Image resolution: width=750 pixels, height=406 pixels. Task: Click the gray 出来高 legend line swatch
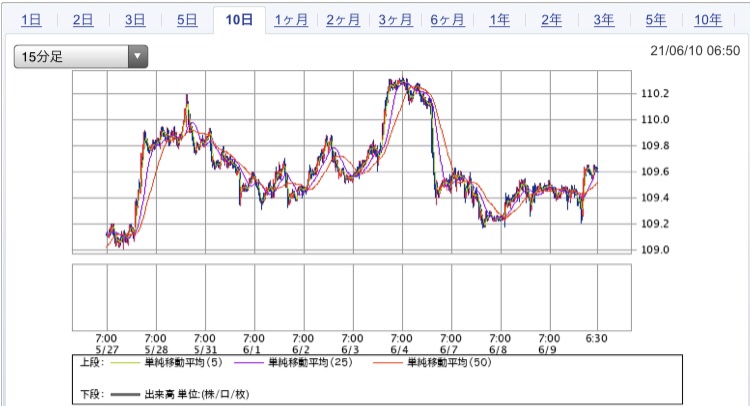(125, 395)
